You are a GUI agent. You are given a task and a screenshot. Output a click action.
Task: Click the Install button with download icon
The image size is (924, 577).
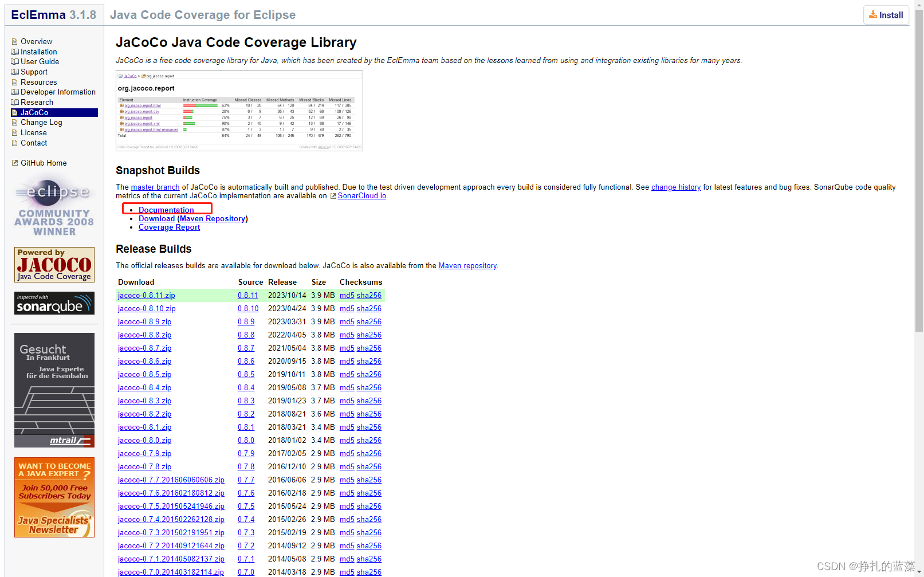pos(886,14)
